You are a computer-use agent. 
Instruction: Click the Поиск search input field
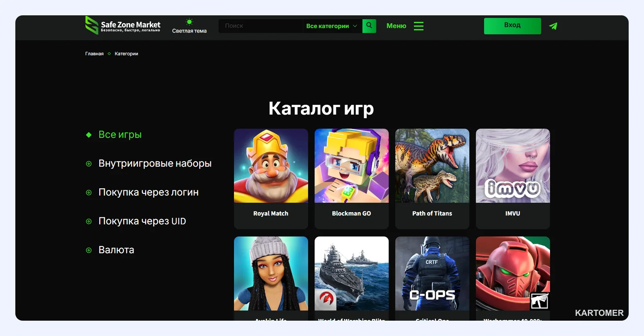point(260,26)
